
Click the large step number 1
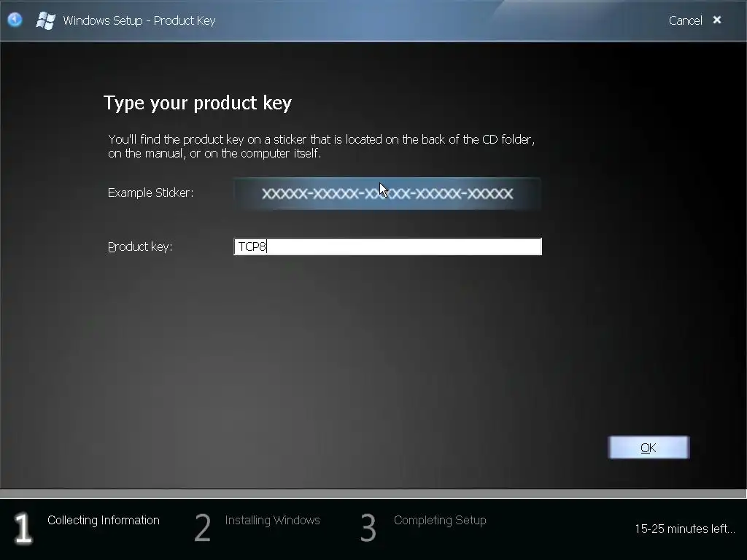(x=23, y=528)
